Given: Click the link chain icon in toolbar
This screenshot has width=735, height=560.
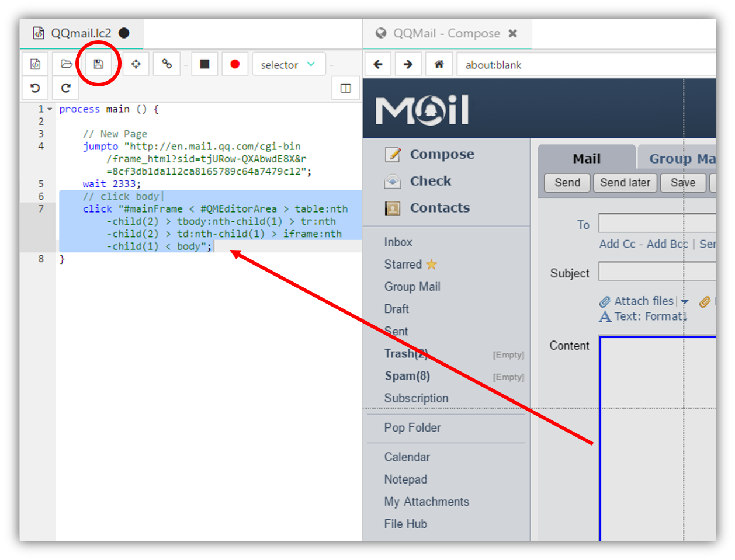Looking at the screenshot, I should point(167,64).
